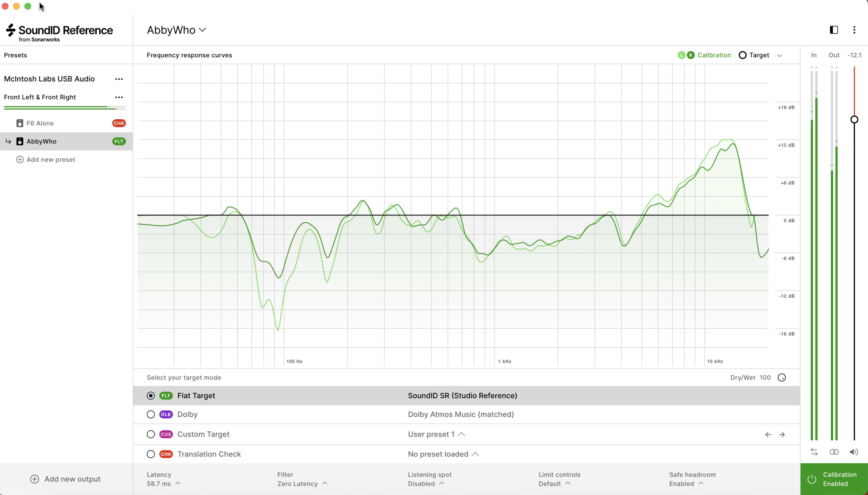
Task: Click the In level meter
Action: [x=814, y=254]
